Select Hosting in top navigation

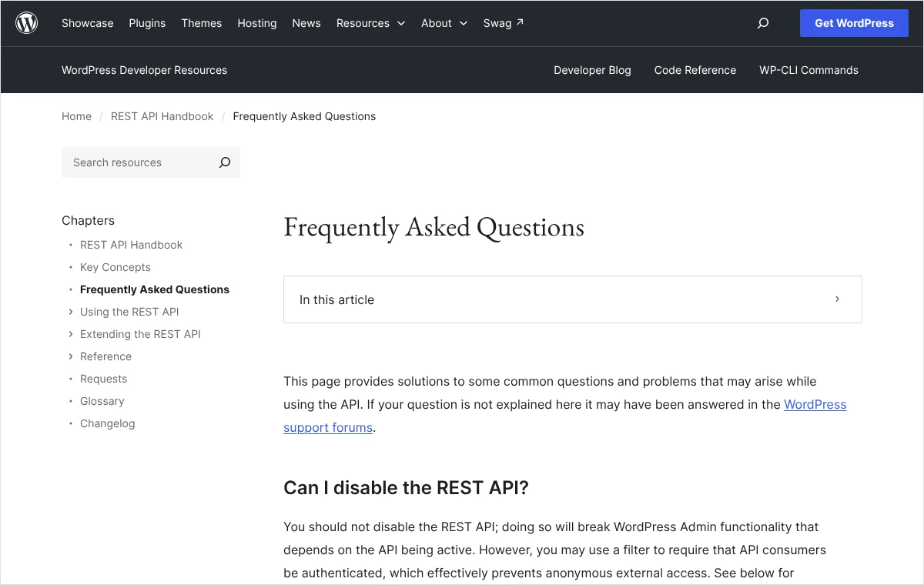tap(257, 23)
